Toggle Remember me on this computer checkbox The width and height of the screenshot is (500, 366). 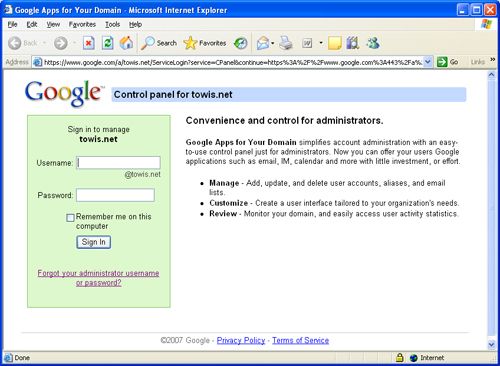70,218
